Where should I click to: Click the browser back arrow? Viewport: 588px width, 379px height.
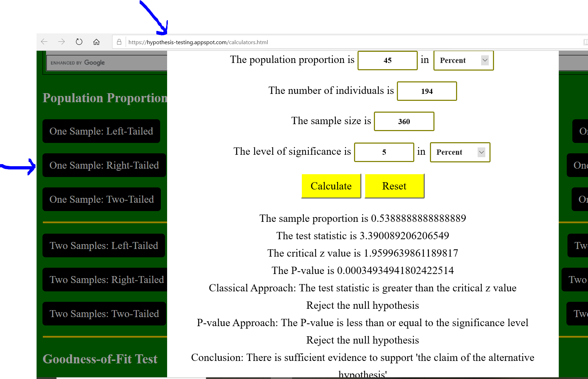[x=44, y=42]
